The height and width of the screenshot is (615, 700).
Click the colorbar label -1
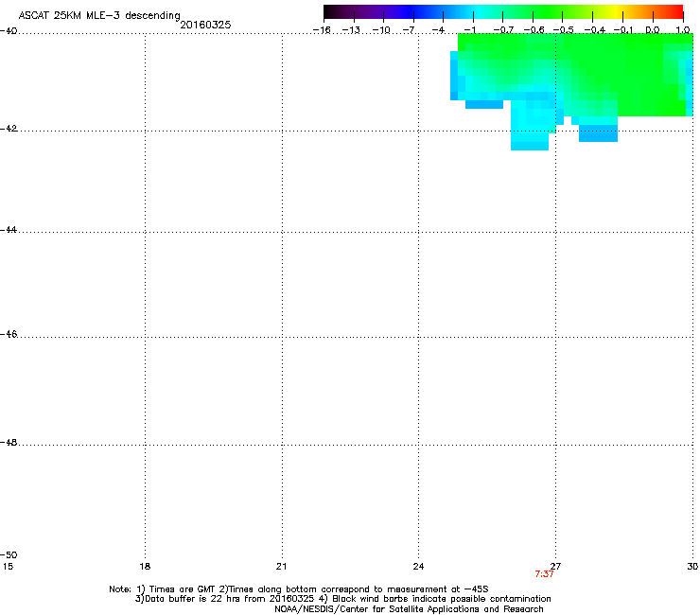click(x=469, y=30)
